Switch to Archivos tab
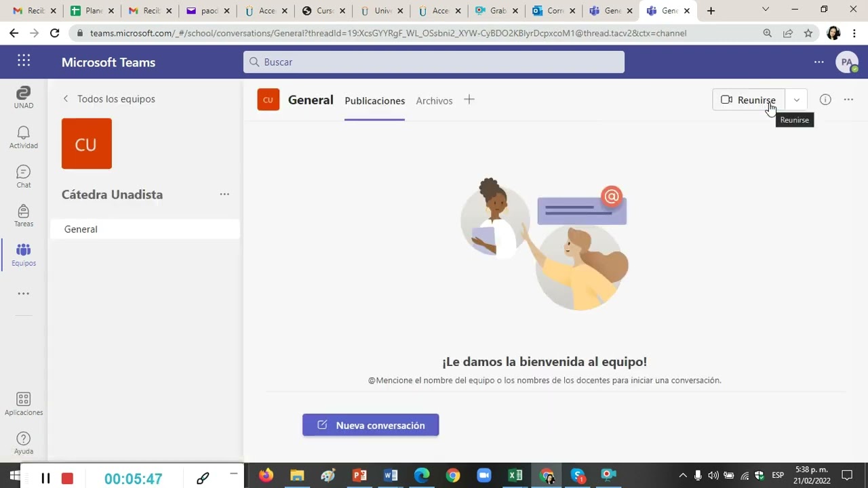The image size is (868, 488). [x=434, y=100]
